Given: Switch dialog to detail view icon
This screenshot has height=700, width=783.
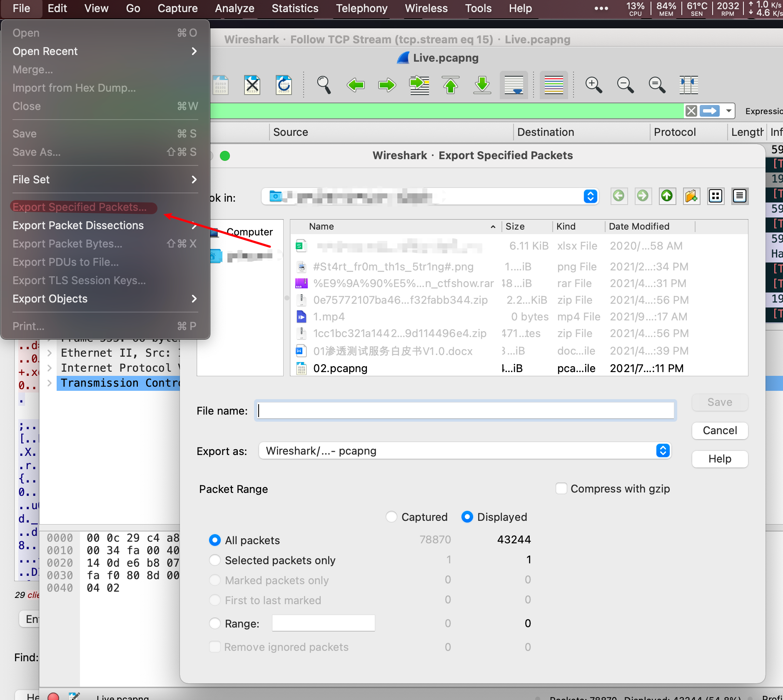Looking at the screenshot, I should (740, 196).
